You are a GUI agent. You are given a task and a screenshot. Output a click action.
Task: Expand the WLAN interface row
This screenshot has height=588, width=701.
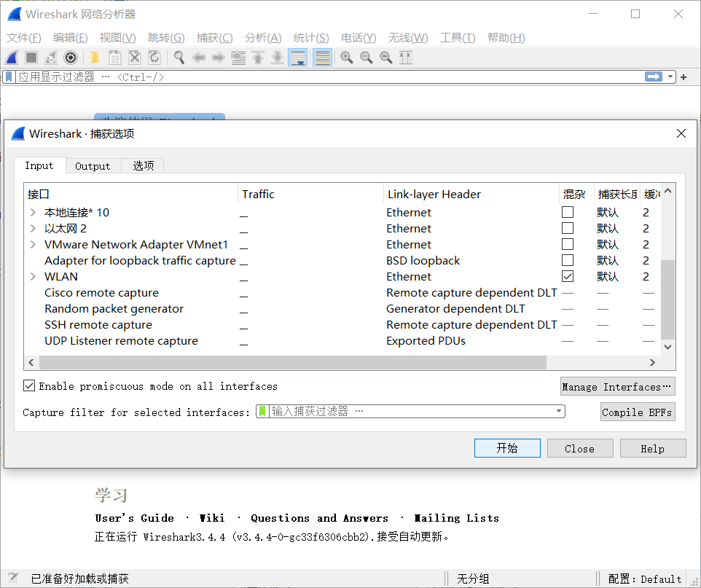point(33,277)
